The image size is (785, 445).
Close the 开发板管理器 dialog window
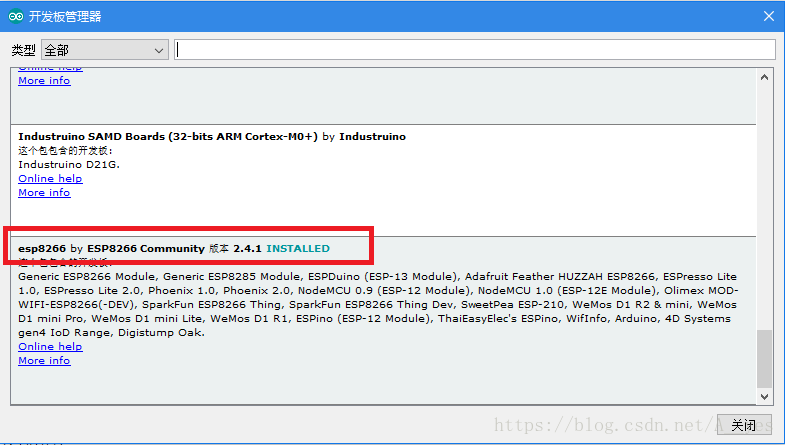(769, 16)
